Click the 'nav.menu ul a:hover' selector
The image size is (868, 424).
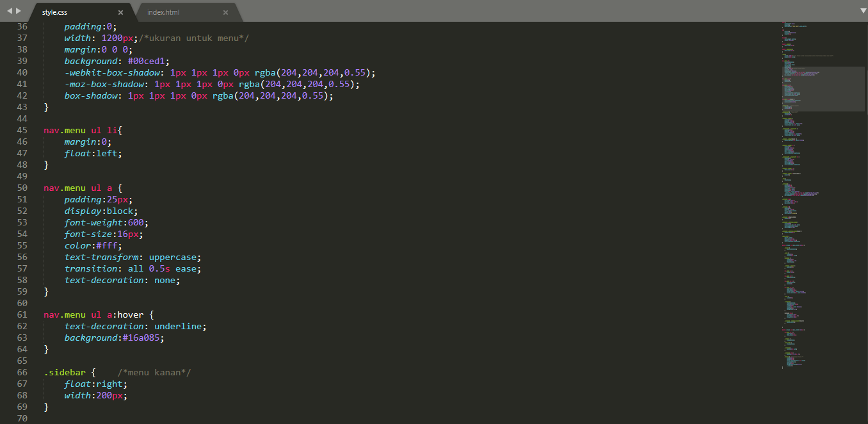(x=93, y=314)
